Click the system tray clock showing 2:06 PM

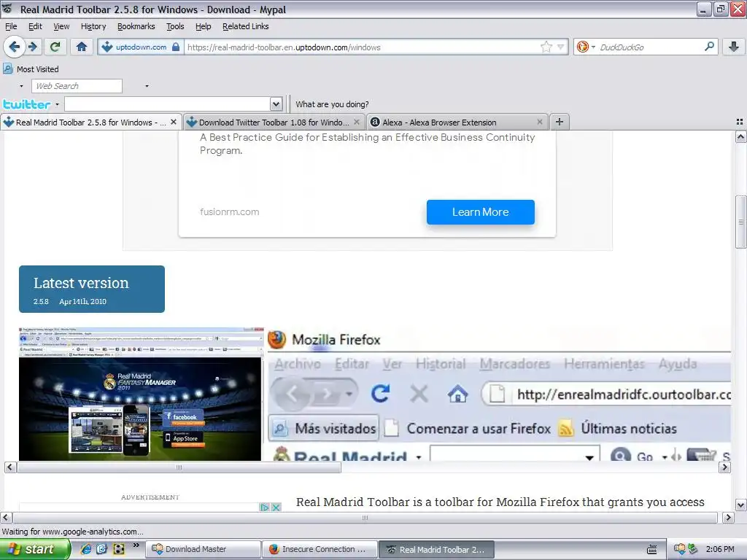click(720, 550)
